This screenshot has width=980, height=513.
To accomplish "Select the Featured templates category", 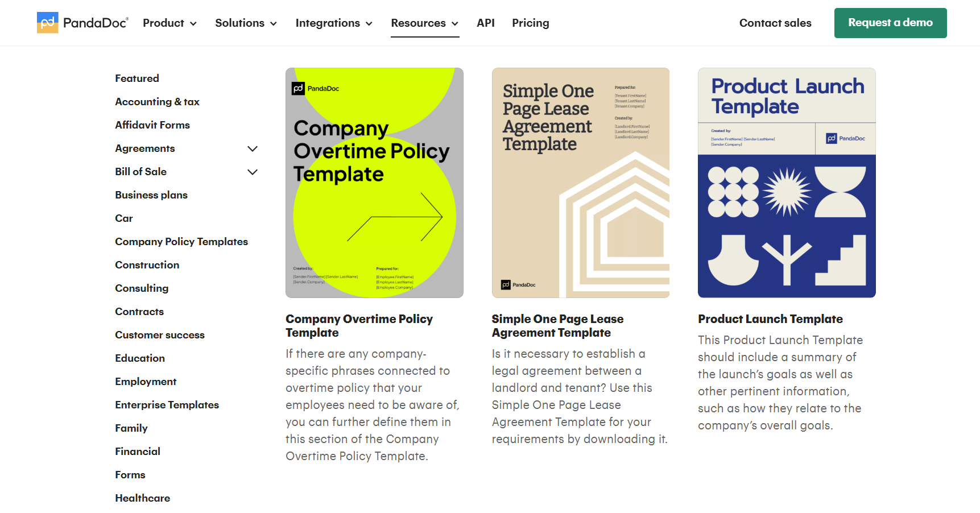I will (137, 78).
